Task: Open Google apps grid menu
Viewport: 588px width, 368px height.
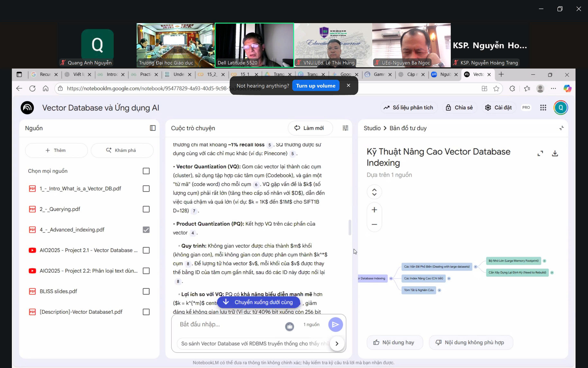Action: [x=543, y=108]
